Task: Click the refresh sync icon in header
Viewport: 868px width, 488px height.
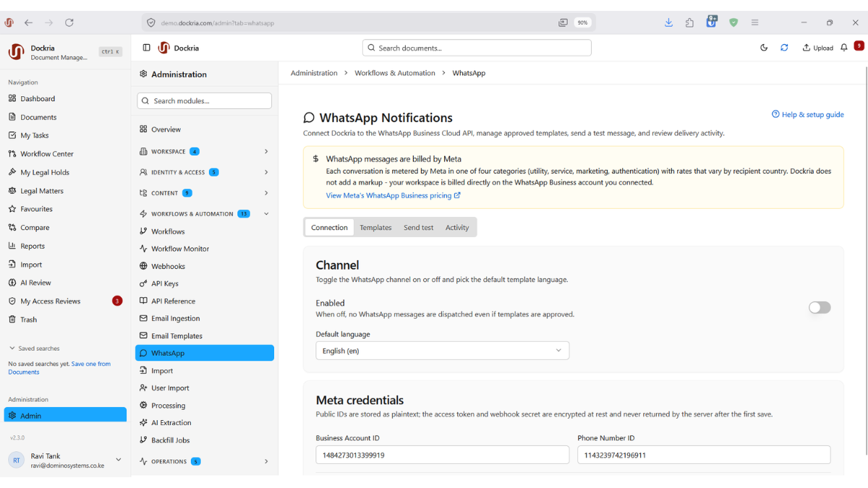Action: pos(784,48)
